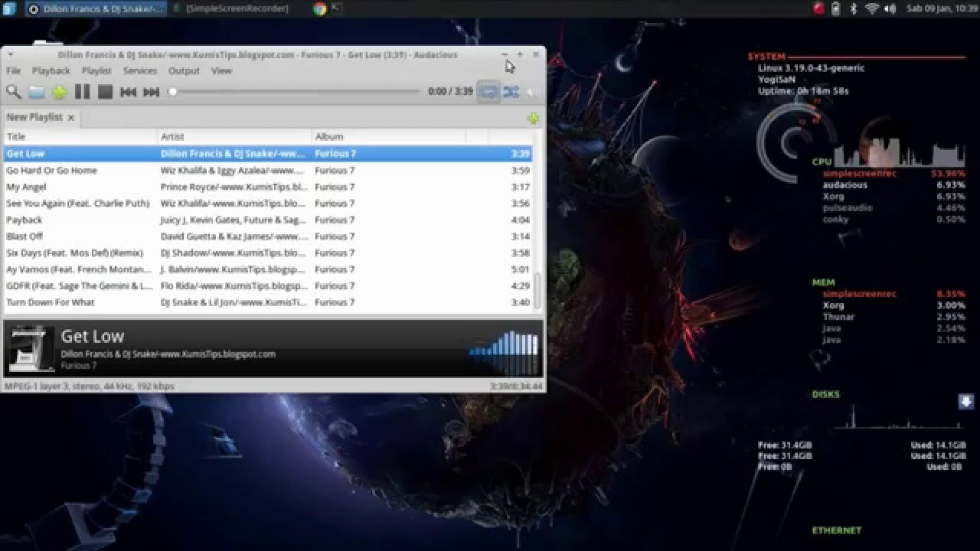
Task: Select the track Blast Off
Action: [x=268, y=236]
